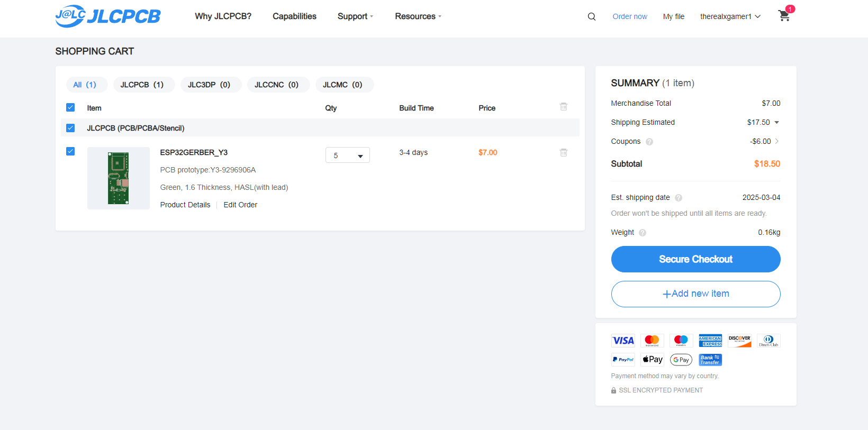Click the PayPal payment icon
The width and height of the screenshot is (868, 430).
(623, 360)
